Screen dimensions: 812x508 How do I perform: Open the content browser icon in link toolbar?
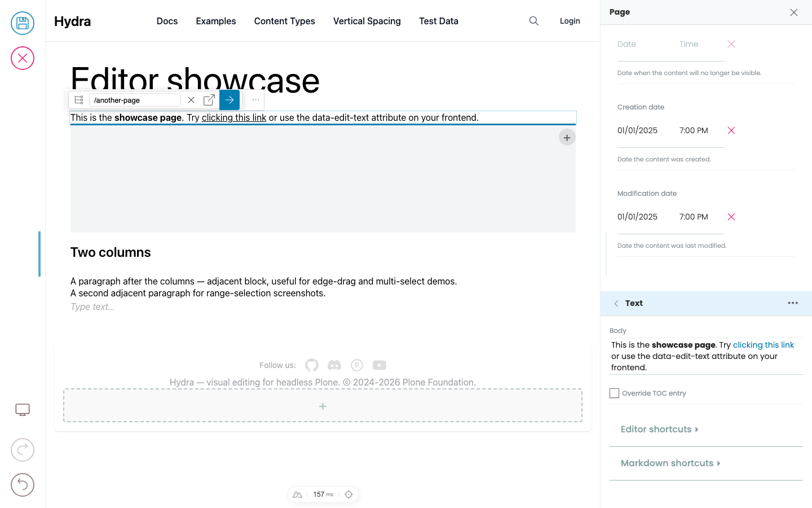79,100
